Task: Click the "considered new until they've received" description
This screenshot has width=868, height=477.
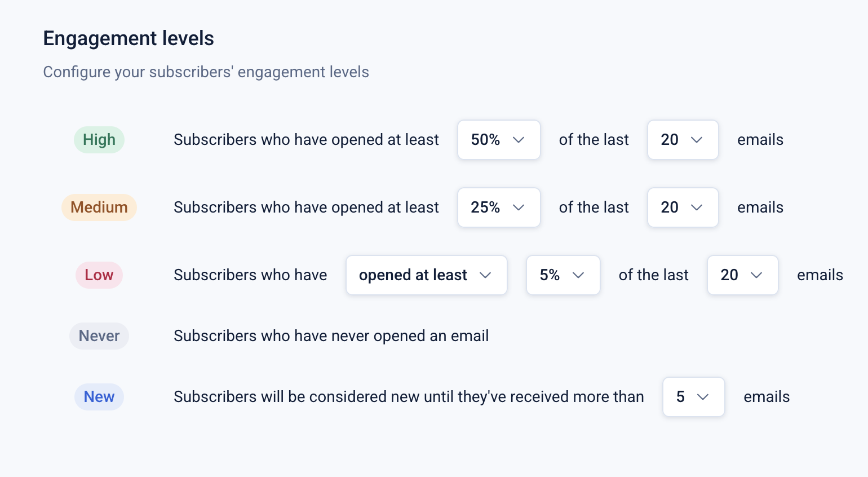Action: point(409,397)
